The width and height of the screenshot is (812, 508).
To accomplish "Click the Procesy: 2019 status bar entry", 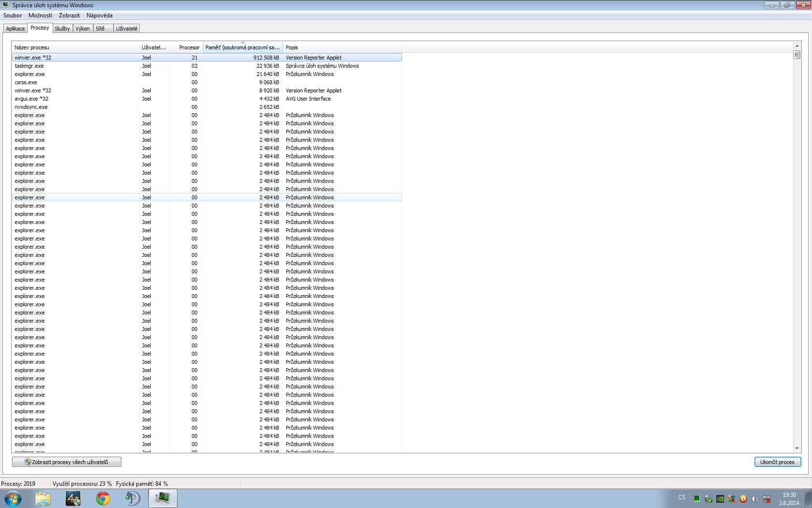I will (x=18, y=484).
